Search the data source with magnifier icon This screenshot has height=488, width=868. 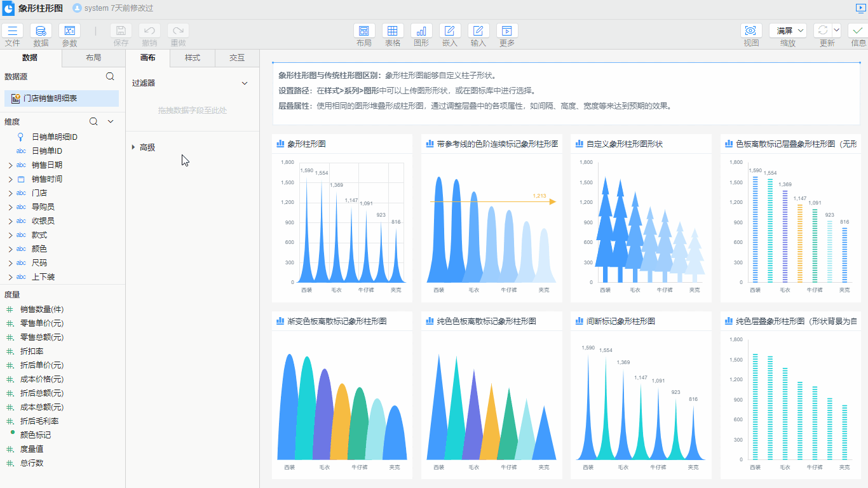[x=110, y=76]
